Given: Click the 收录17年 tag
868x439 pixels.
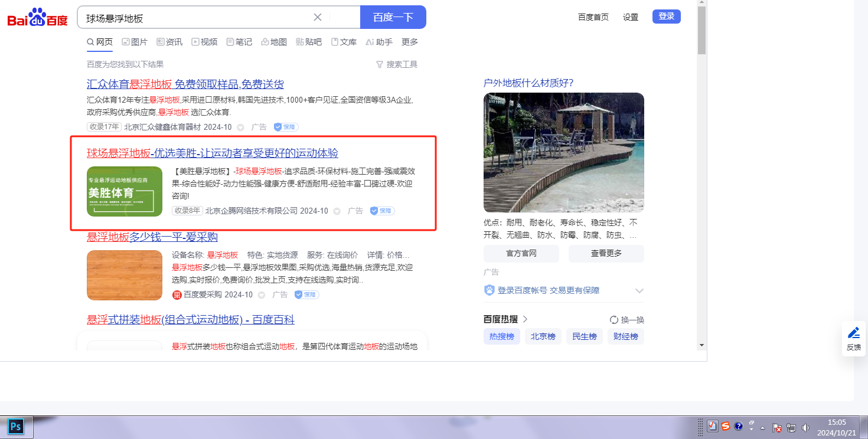Looking at the screenshot, I should (x=104, y=127).
